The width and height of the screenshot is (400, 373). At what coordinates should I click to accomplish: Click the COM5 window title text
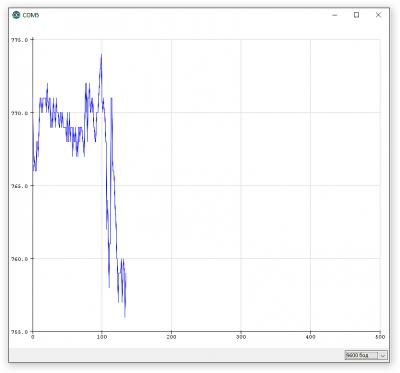(x=31, y=15)
